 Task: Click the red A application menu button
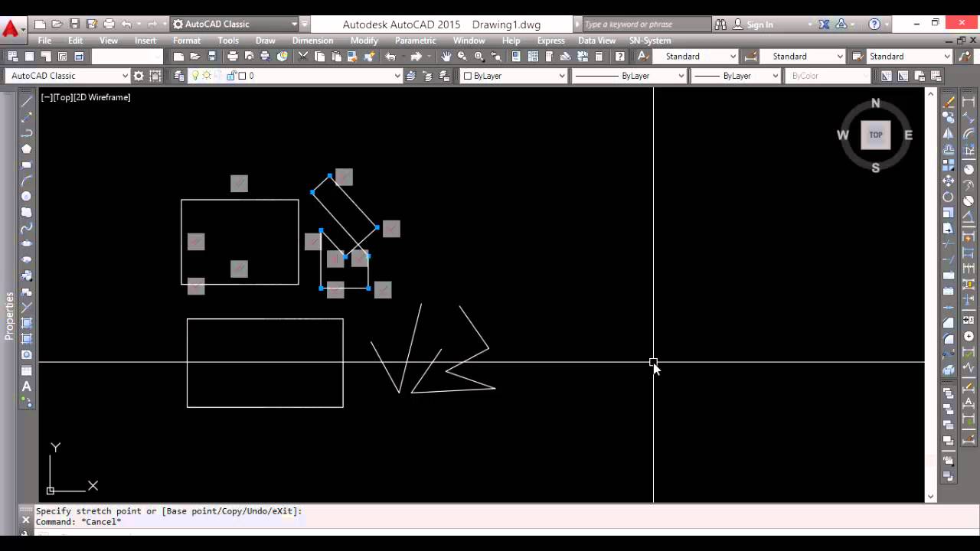tap(10, 30)
